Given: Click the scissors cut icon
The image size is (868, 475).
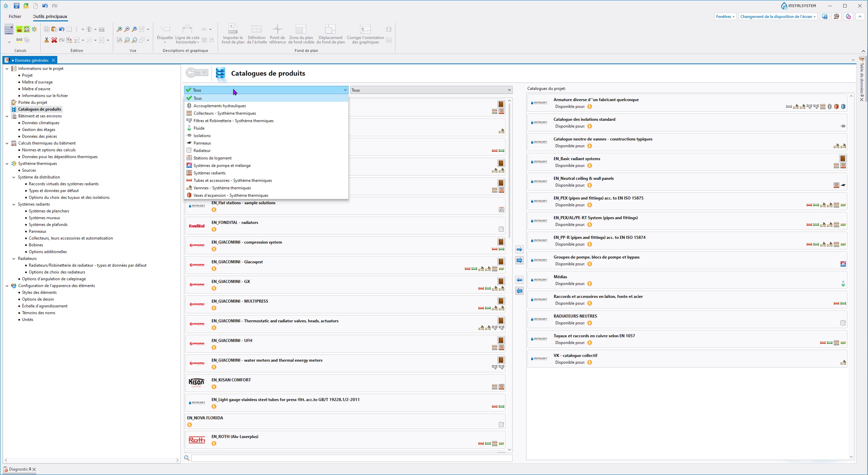Looking at the screenshot, I should (x=46, y=40).
